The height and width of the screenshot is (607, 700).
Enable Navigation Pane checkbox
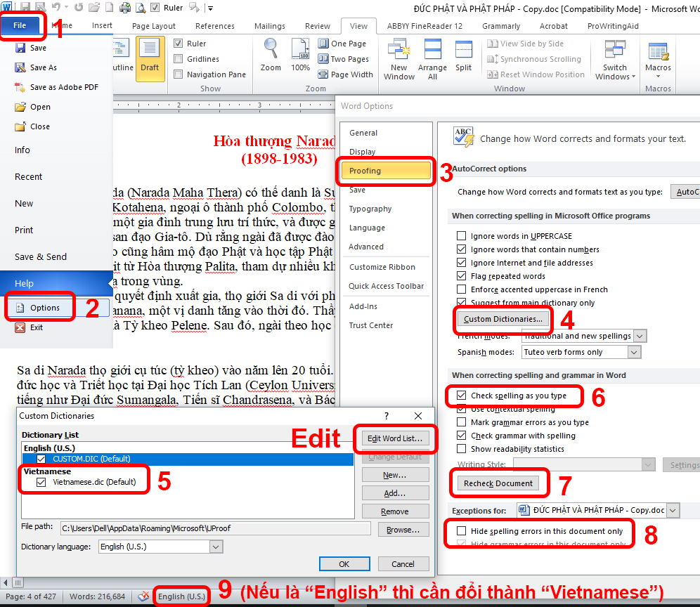click(x=178, y=74)
